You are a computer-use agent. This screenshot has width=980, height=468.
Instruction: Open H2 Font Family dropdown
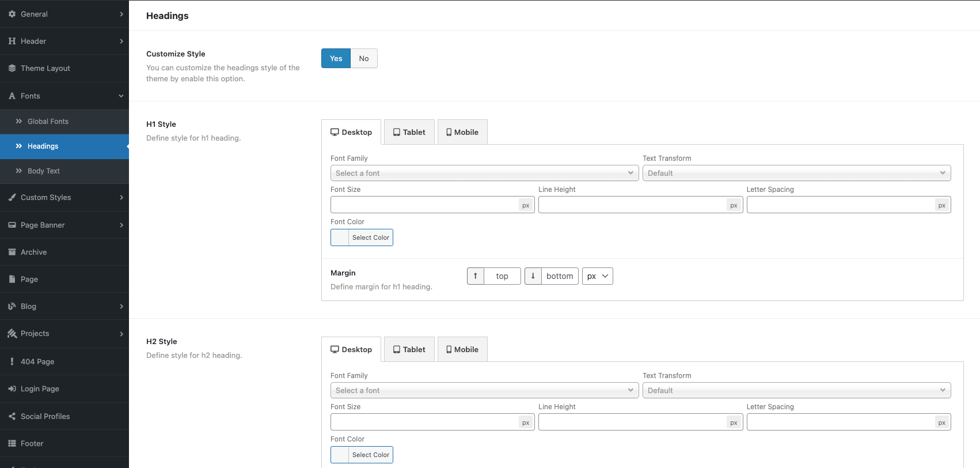(x=484, y=390)
